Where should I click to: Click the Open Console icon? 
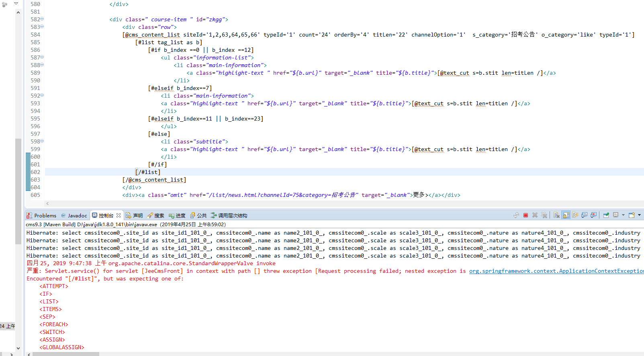[632, 215]
